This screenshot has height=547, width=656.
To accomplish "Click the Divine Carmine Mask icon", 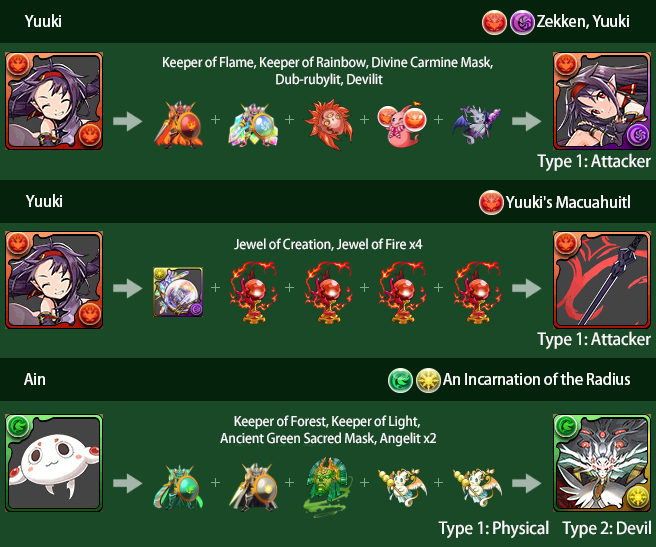I will (x=329, y=124).
